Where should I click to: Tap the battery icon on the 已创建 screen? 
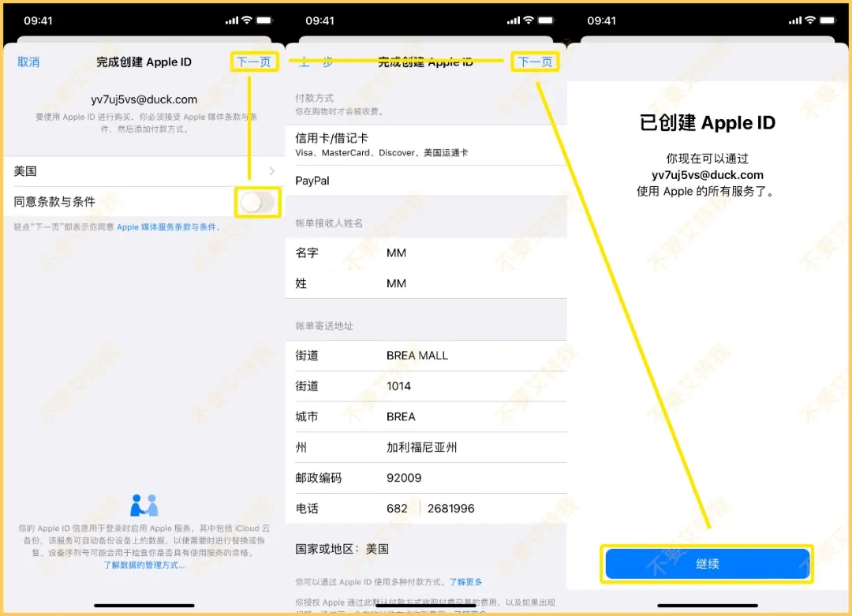(x=828, y=21)
